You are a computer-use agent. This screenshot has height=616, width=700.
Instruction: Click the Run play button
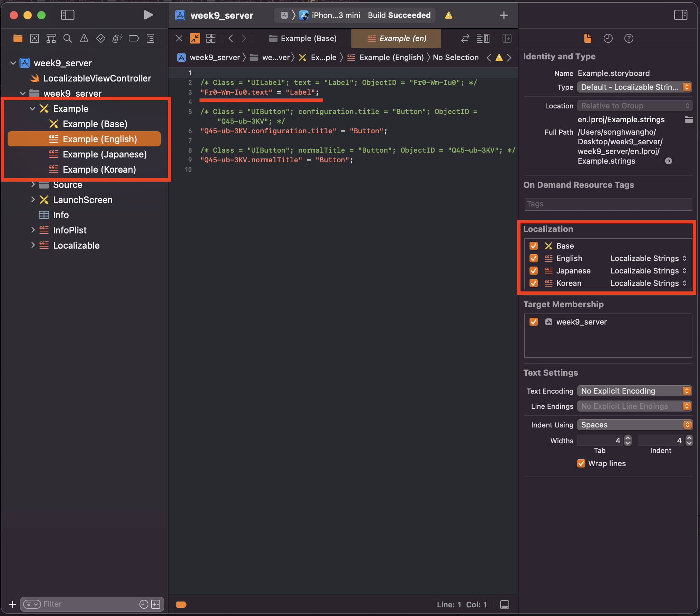pyautogui.click(x=148, y=15)
